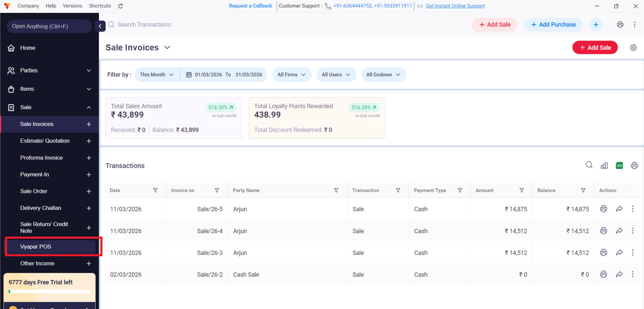
Task: Click the red Add Sale button
Action: (595, 47)
